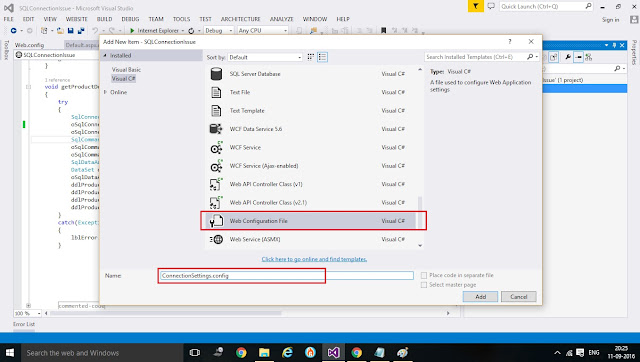
Task: Check the Select master page checkbox
Action: (424, 285)
